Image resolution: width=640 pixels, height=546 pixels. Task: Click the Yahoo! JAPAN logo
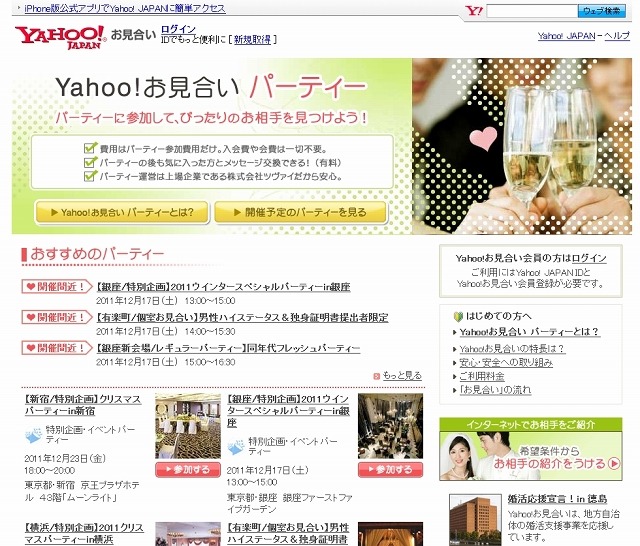tap(60, 37)
